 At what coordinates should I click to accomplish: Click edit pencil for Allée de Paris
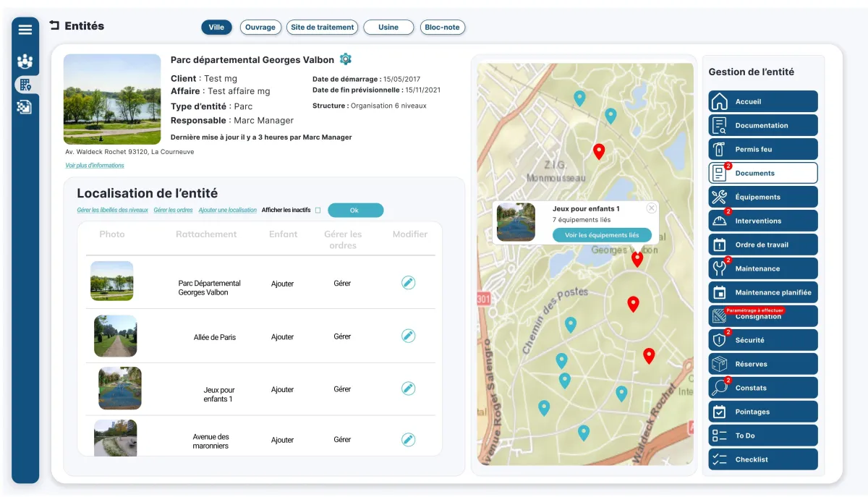click(408, 336)
